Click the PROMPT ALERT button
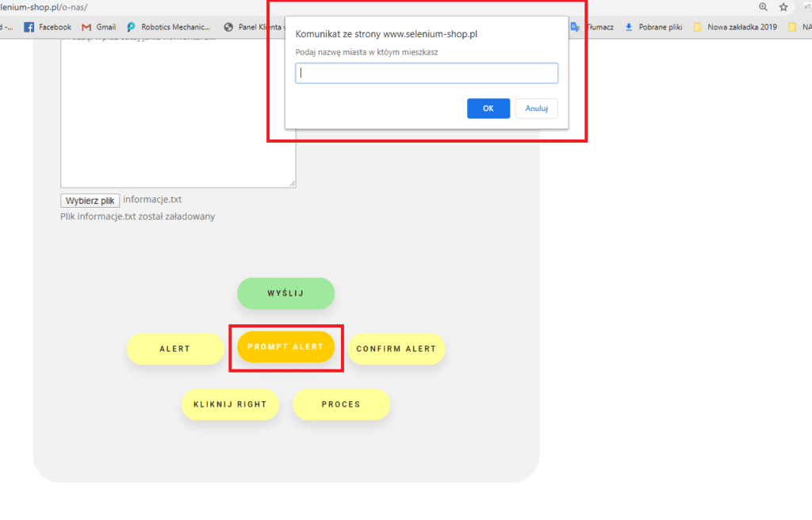This screenshot has height=520, width=812. tap(285, 347)
